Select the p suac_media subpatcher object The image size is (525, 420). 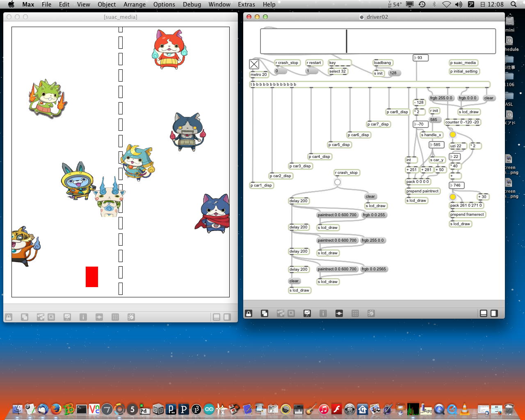(463, 63)
